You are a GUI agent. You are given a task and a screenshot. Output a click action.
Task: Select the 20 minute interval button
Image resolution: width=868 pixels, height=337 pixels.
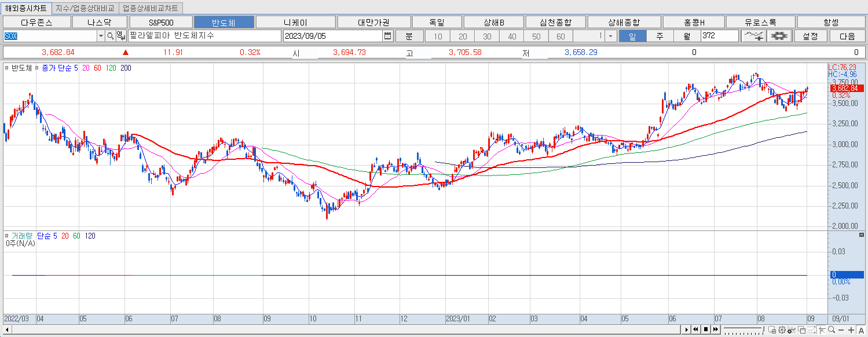click(463, 36)
